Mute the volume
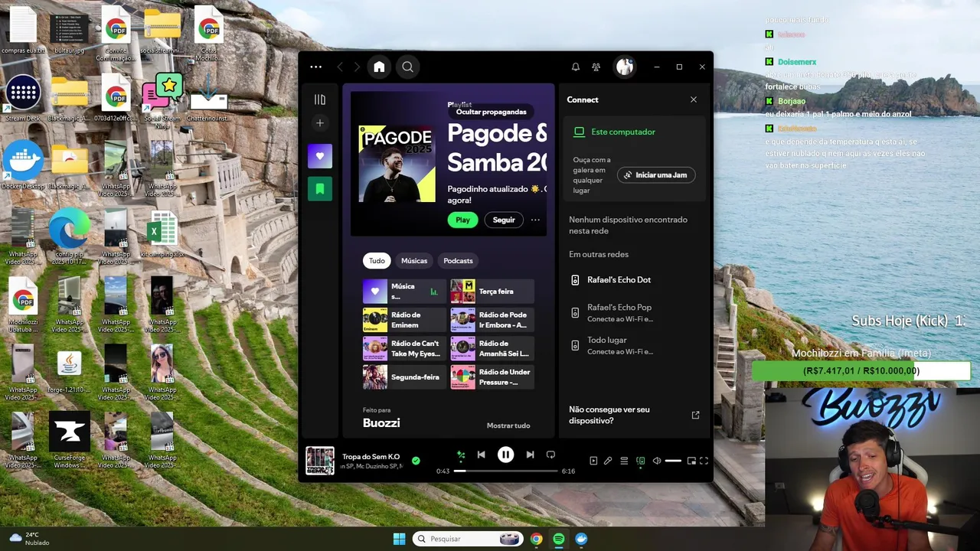 pyautogui.click(x=656, y=461)
